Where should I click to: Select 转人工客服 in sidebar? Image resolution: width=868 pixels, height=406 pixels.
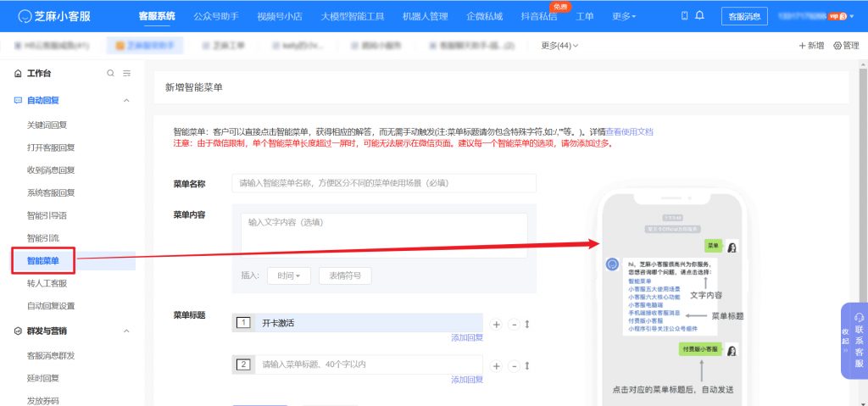[x=47, y=284]
